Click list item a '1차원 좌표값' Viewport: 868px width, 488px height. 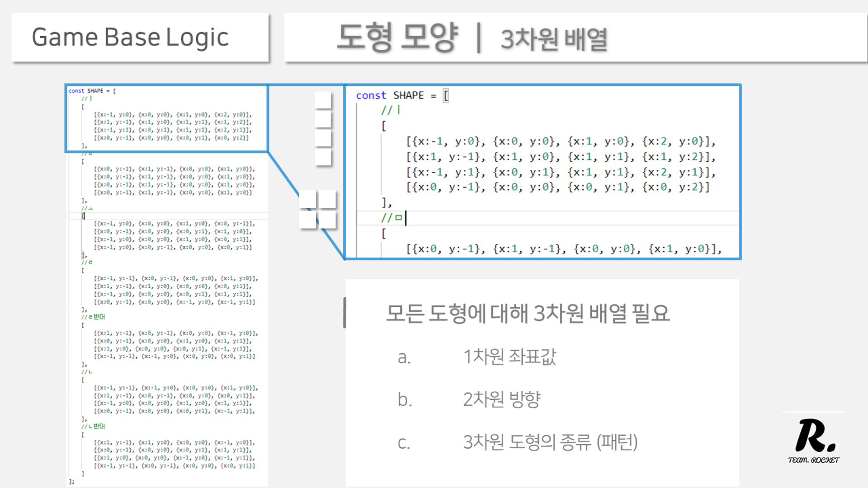pyautogui.click(x=509, y=357)
